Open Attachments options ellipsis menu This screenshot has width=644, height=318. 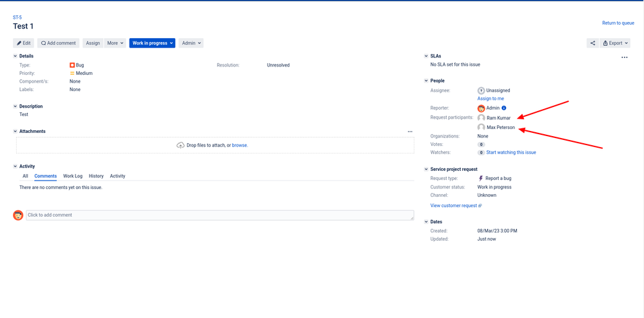[410, 132]
